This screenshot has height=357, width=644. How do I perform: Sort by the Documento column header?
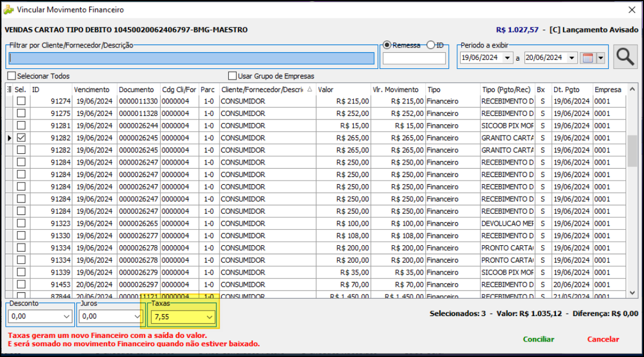pyautogui.click(x=139, y=90)
